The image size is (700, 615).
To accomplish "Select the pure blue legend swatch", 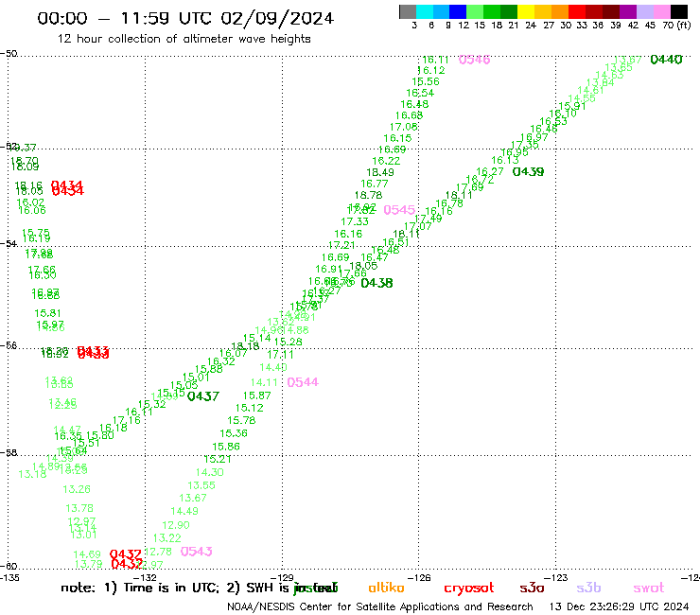I will [458, 11].
